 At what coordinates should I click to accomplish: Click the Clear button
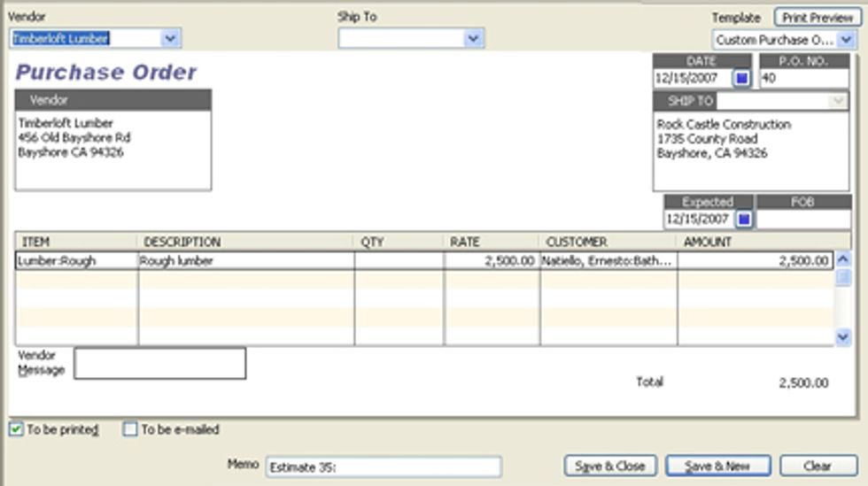click(818, 466)
